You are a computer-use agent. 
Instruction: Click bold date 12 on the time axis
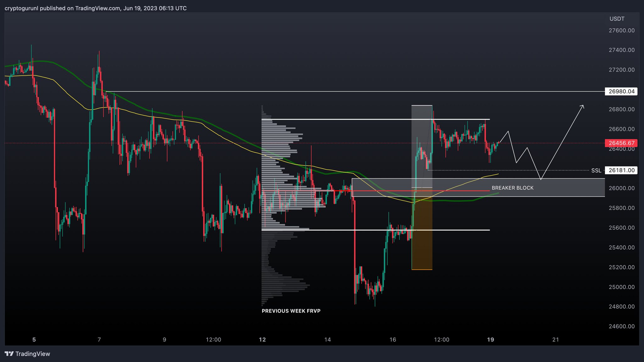pos(262,340)
